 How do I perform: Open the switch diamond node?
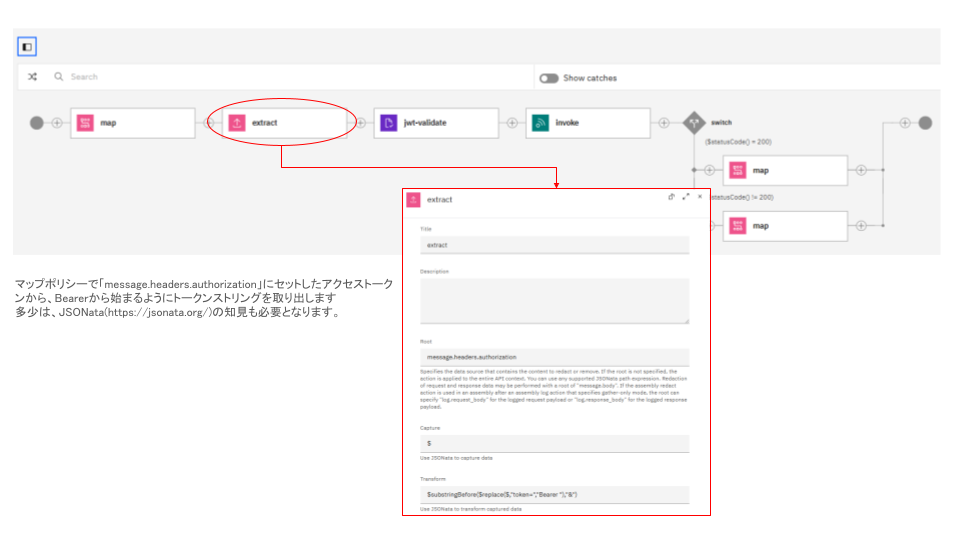694,122
